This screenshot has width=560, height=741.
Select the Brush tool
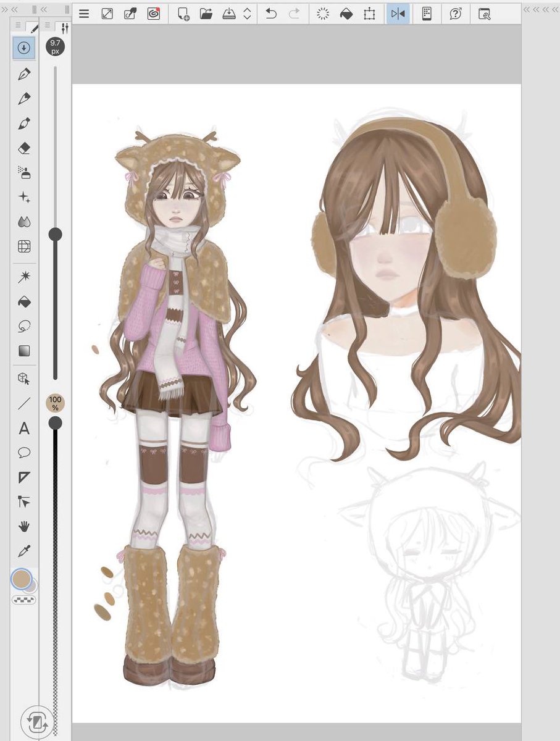(24, 124)
